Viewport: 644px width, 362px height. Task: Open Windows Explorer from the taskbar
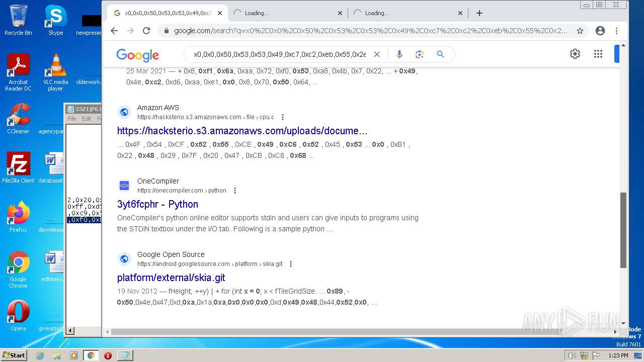click(x=57, y=355)
